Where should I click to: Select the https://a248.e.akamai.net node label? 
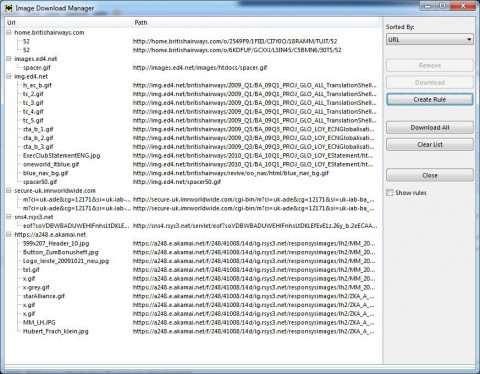(50, 235)
